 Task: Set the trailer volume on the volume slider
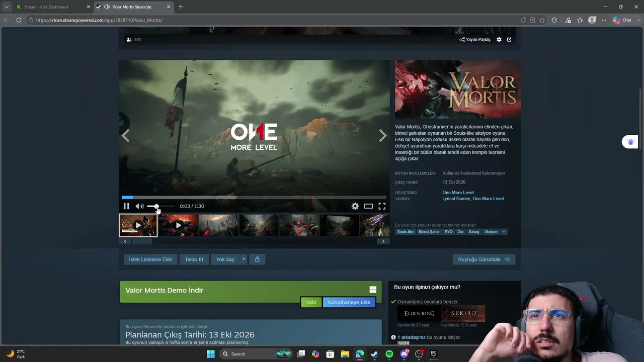(x=160, y=206)
